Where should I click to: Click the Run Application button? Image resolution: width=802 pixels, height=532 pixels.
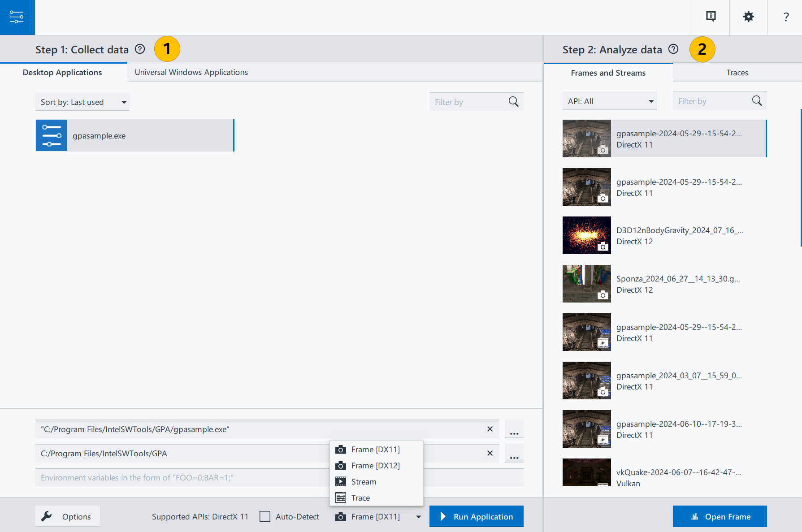(x=476, y=516)
